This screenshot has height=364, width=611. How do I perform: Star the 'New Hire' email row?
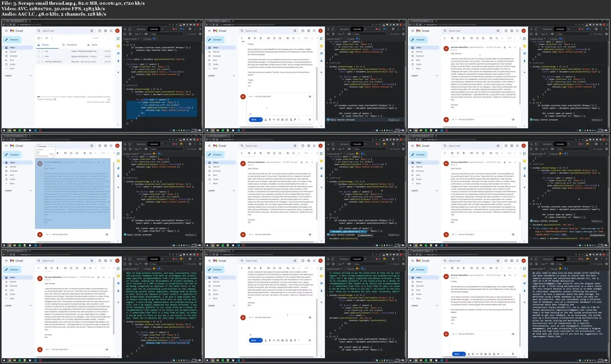click(x=42, y=61)
